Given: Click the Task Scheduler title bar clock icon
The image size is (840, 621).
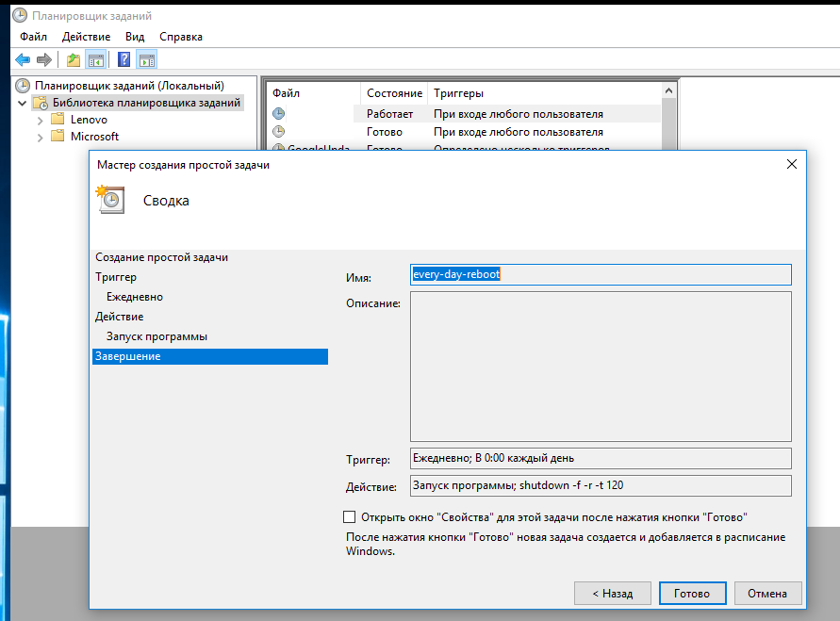Looking at the screenshot, I should [x=20, y=15].
